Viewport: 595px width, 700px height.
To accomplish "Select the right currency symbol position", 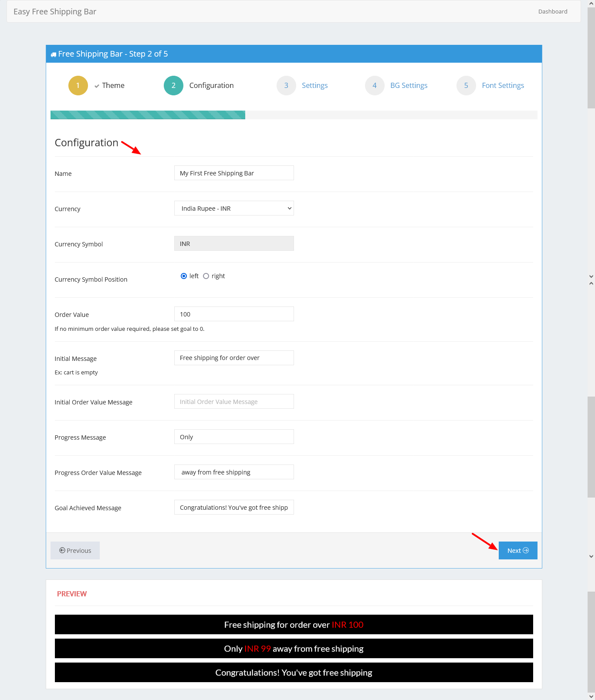I will point(206,276).
